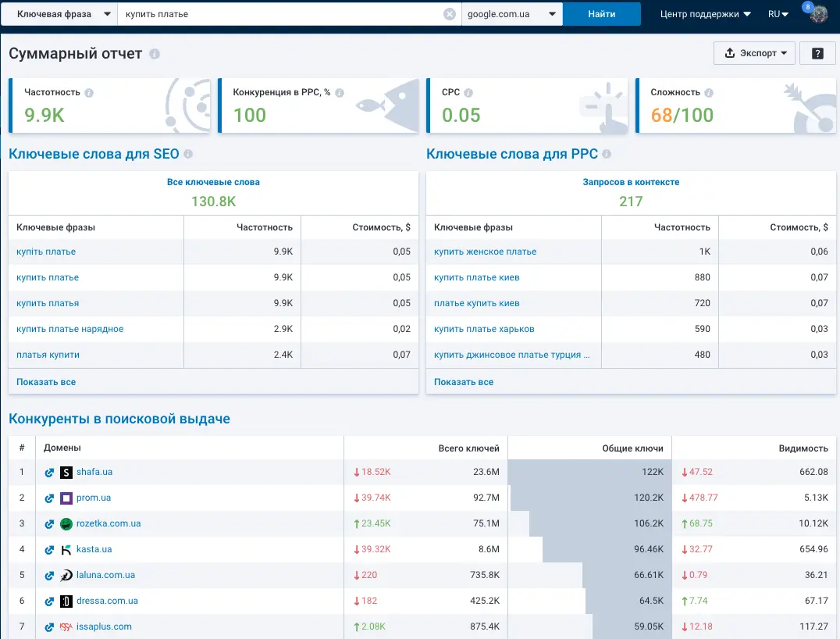
Task: Open the RU language menu
Action: pyautogui.click(x=778, y=14)
